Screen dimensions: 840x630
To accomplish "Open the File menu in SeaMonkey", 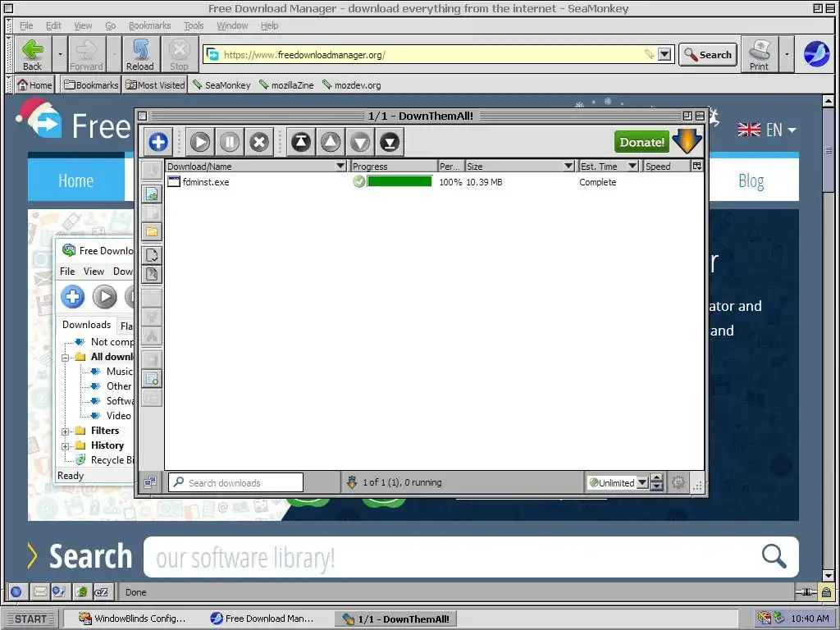I will click(x=26, y=25).
